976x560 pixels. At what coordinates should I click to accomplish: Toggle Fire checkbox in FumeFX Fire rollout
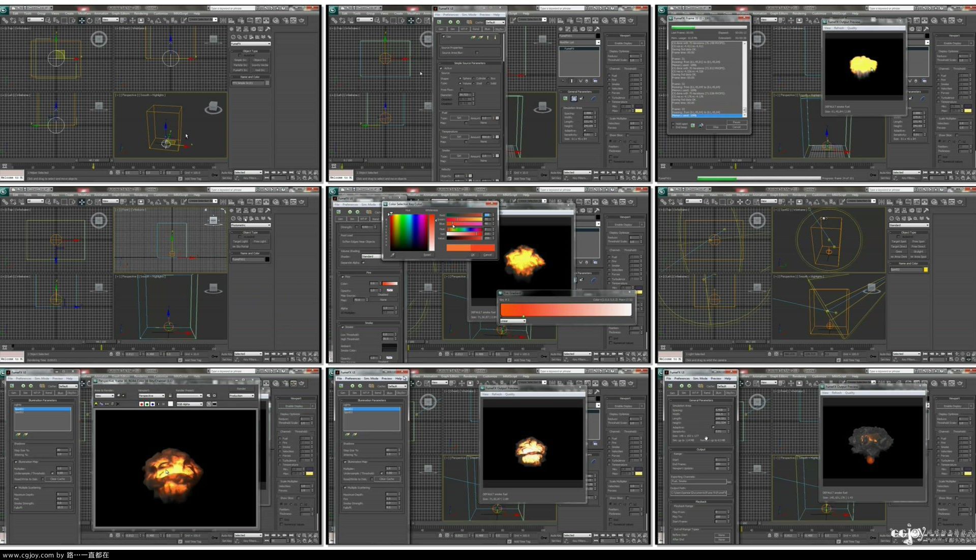coord(342,277)
